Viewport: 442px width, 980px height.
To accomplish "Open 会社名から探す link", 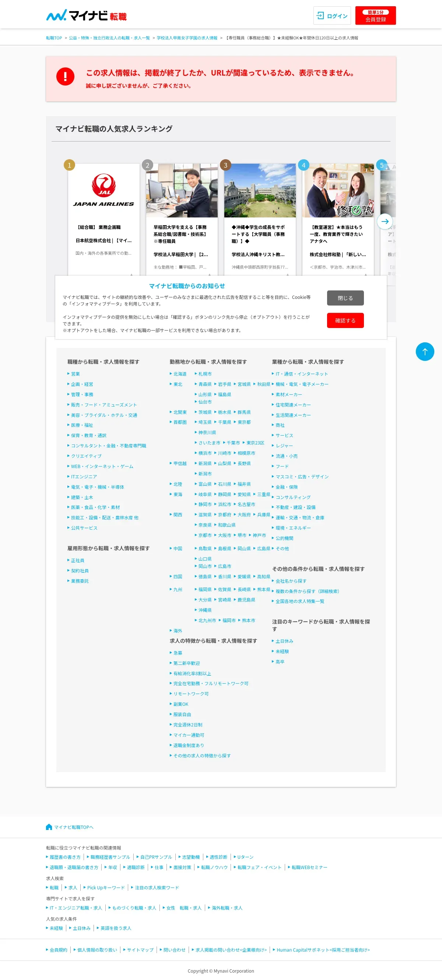I will tap(291, 581).
